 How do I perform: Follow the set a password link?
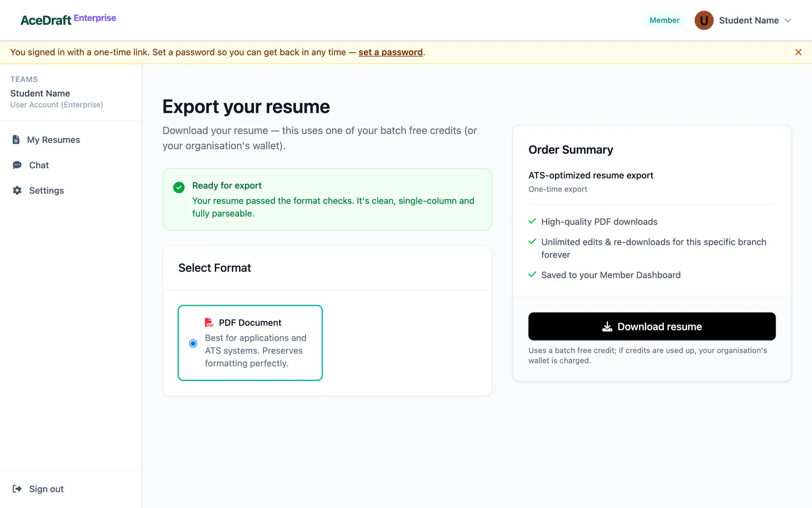coord(390,52)
